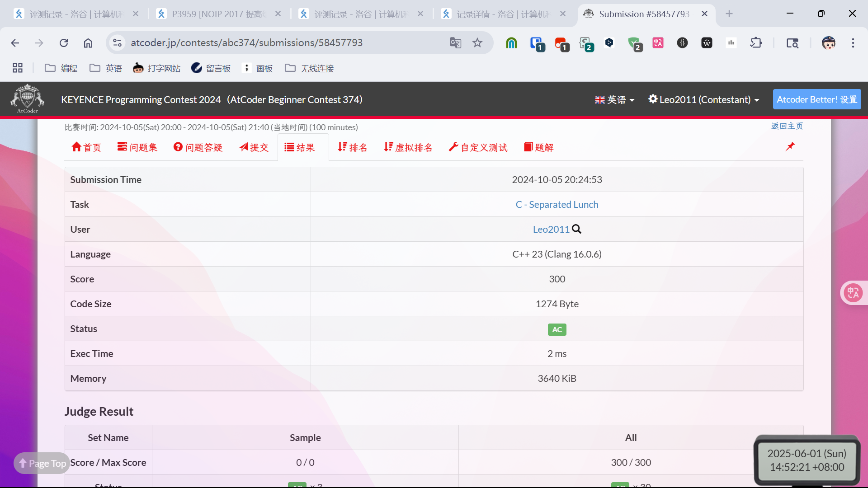Click the Page Top button
Viewport: 868px width, 488px height.
click(42, 463)
